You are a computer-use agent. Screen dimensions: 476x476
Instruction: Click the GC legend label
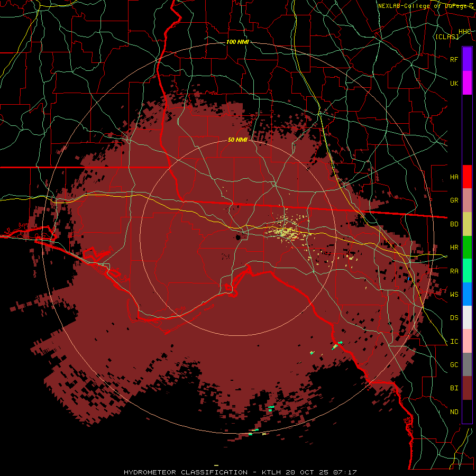pos(454,365)
